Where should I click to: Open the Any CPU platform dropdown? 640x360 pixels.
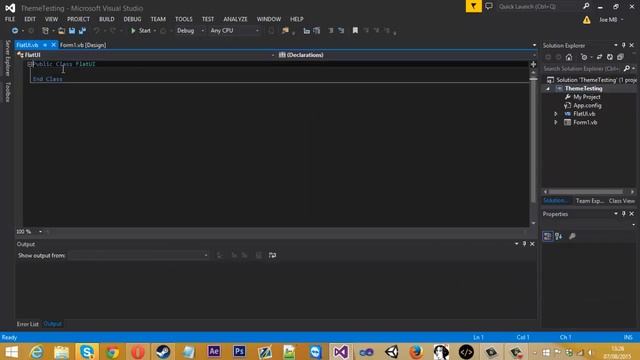234,31
